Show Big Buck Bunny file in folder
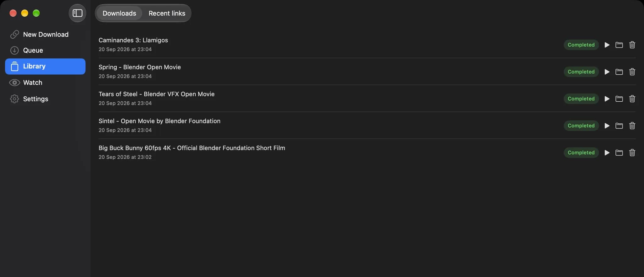The width and height of the screenshot is (644, 277). pos(619,153)
